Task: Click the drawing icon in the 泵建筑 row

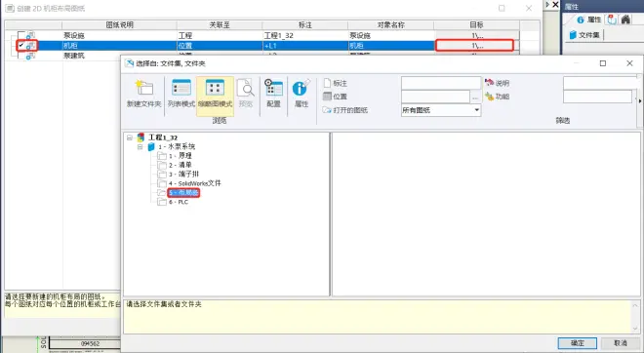Action: pos(30,56)
